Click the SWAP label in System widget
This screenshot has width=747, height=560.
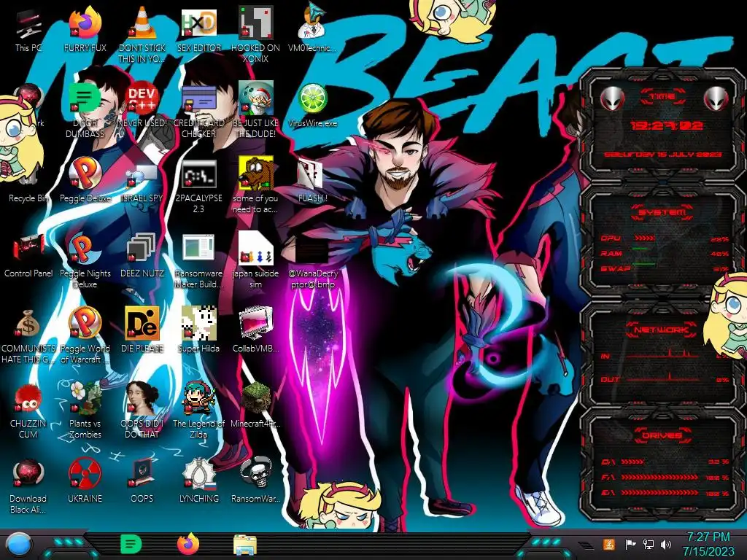coord(616,268)
